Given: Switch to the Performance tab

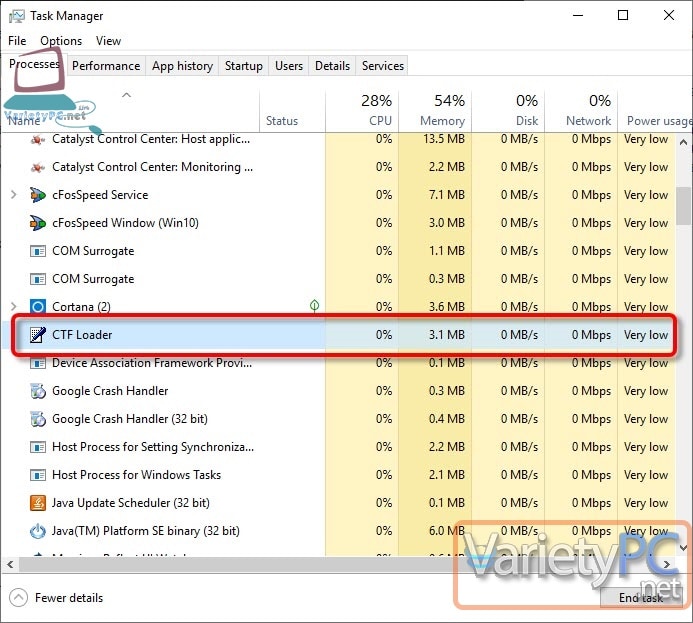Looking at the screenshot, I should pyautogui.click(x=106, y=66).
